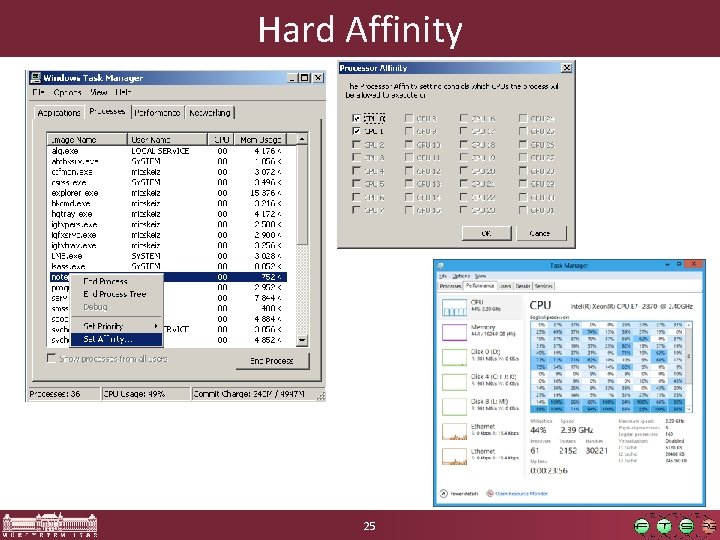Choose End Process Tree from context menu
This screenshot has width=720, height=540.
point(117,294)
